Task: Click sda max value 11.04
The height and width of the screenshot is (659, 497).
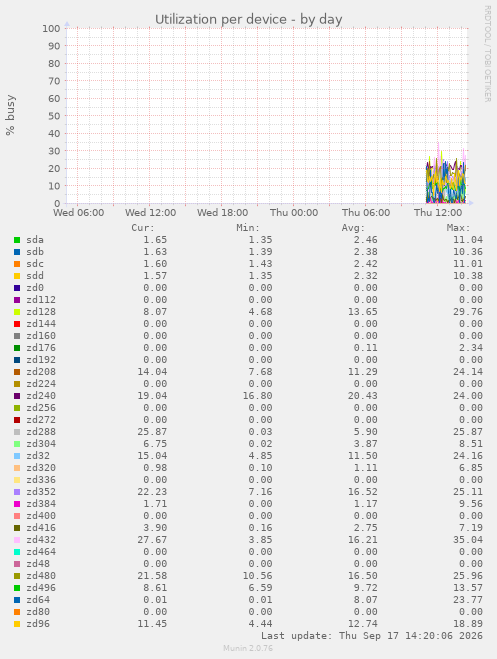Action: tap(468, 240)
